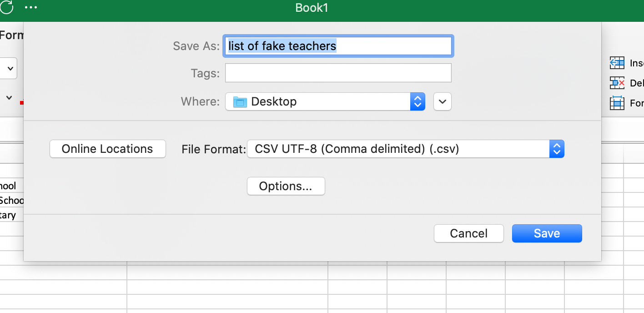
Task: Click the circular refresh arrow icon
Action: tap(6, 7)
